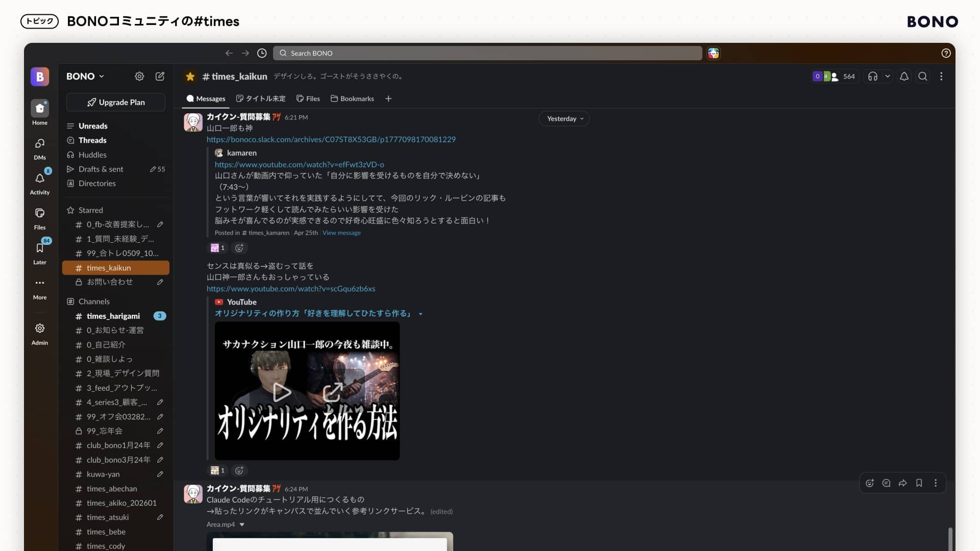Forward the message with share arrow icon
This screenshot has height=551, width=980.
point(902,483)
